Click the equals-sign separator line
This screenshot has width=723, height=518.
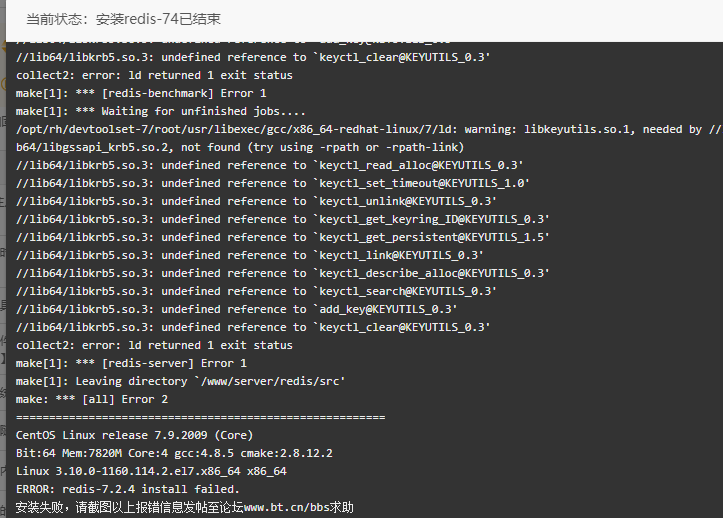[201, 417]
